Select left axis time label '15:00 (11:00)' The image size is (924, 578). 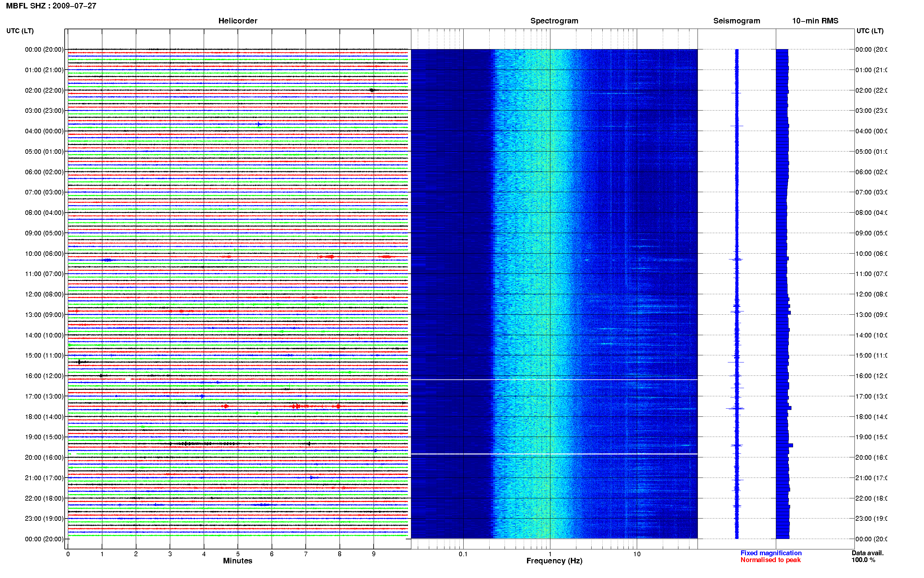point(44,355)
